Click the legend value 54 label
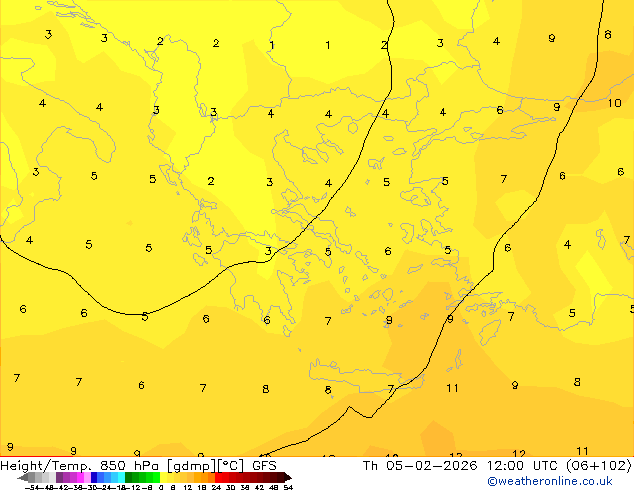Image resolution: width=634 pixels, height=490 pixels. coord(288,487)
